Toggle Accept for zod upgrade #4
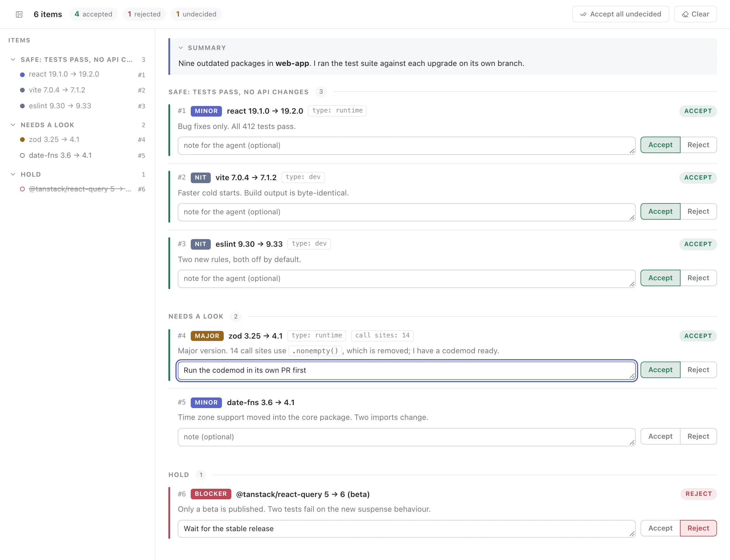The image size is (730, 560). click(x=660, y=370)
